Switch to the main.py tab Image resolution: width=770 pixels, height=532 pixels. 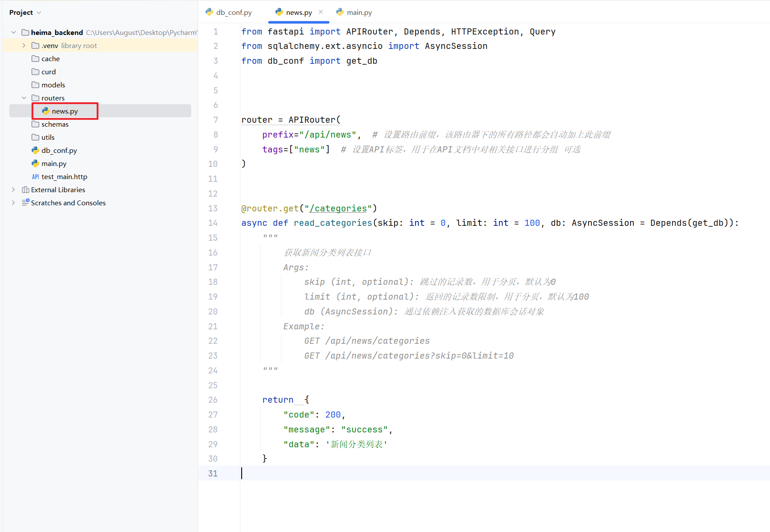359,12
